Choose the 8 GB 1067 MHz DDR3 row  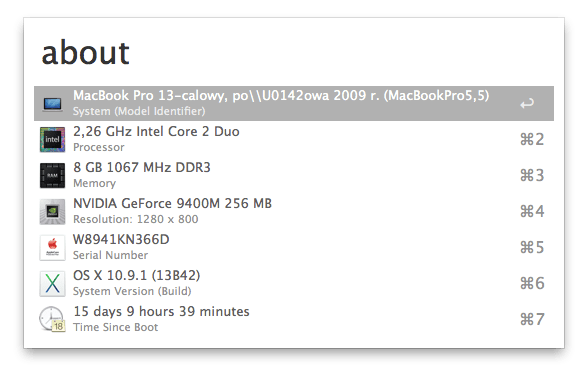[294, 176]
